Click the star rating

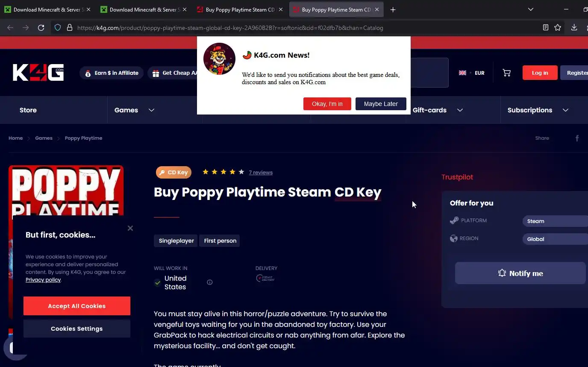pos(223,172)
